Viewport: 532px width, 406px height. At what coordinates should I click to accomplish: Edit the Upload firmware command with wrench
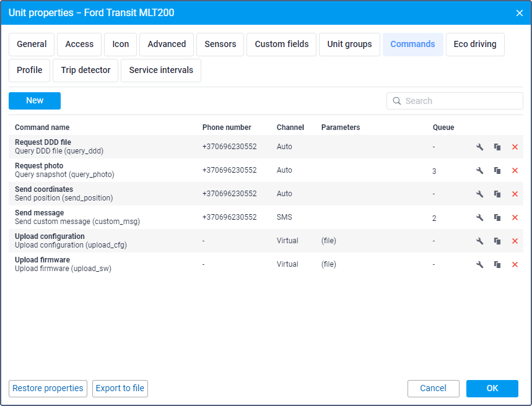coord(479,264)
